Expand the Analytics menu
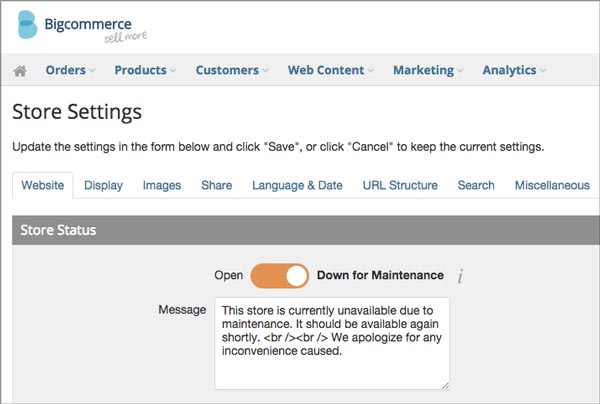The width and height of the screenshot is (600, 404). coord(515,71)
